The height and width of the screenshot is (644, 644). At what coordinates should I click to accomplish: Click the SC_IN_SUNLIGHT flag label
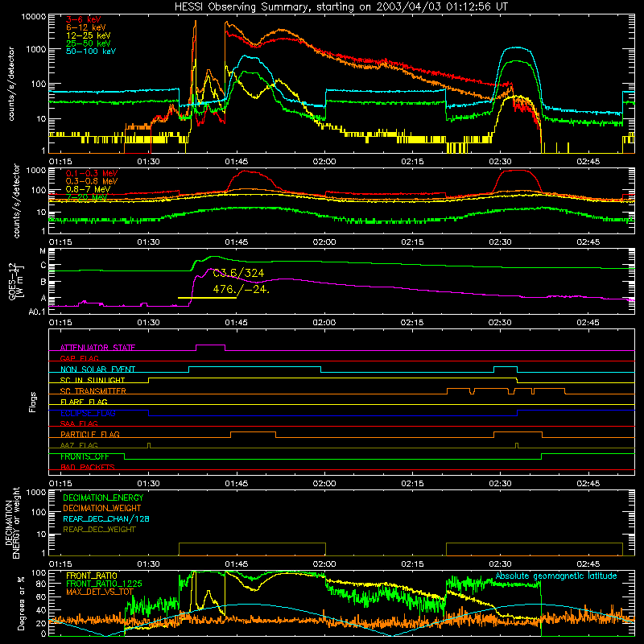[x=93, y=380]
